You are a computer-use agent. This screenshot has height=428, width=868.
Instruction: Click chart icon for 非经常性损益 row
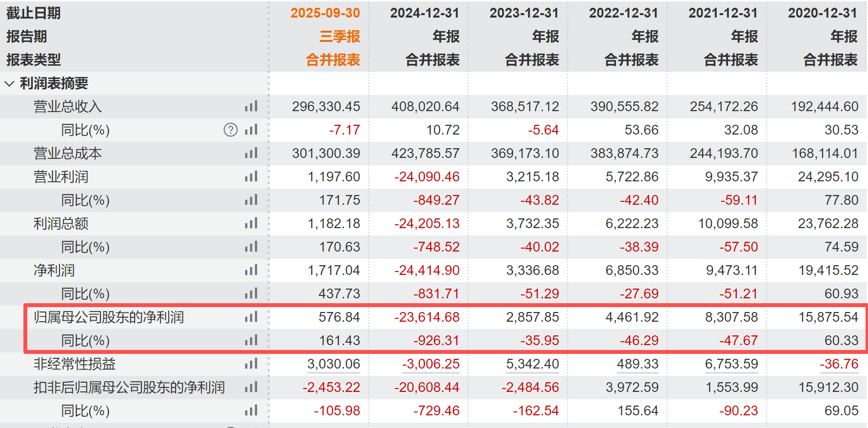pyautogui.click(x=251, y=364)
